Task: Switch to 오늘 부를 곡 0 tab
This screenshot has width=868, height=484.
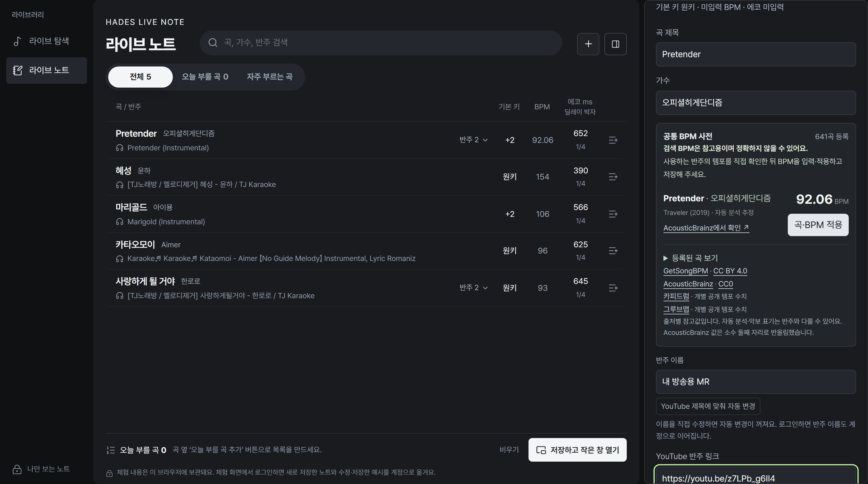Action: click(x=205, y=77)
